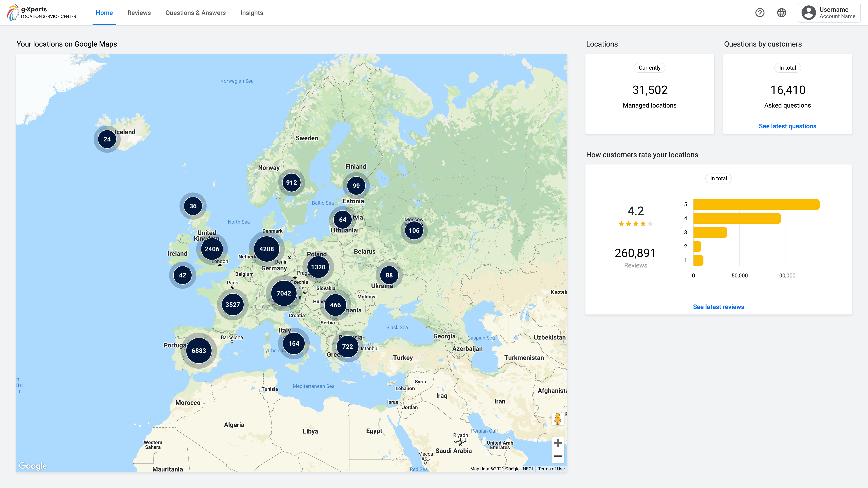Open the help question mark icon
The image size is (868, 488).
pos(759,13)
